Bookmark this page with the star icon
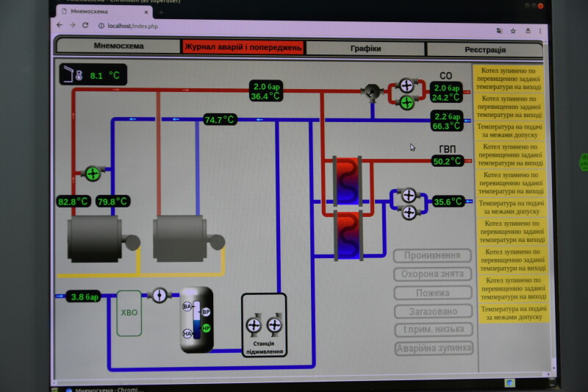 (x=513, y=31)
